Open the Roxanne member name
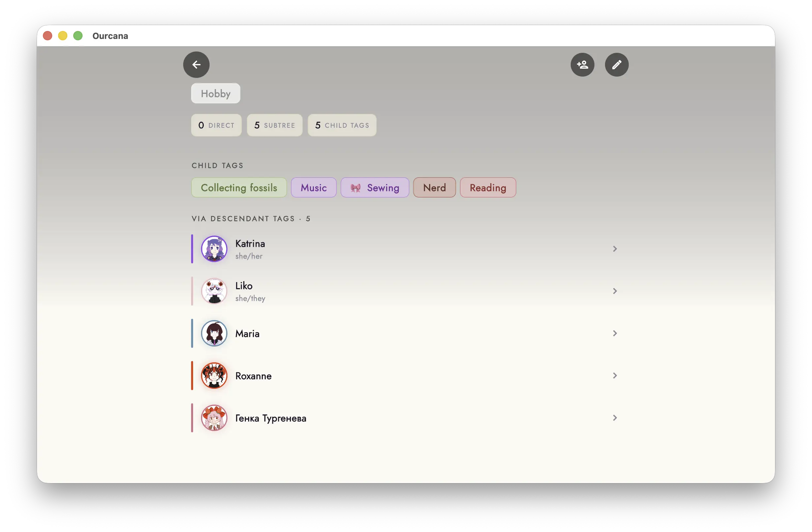The height and width of the screenshot is (532, 812). tap(254, 376)
